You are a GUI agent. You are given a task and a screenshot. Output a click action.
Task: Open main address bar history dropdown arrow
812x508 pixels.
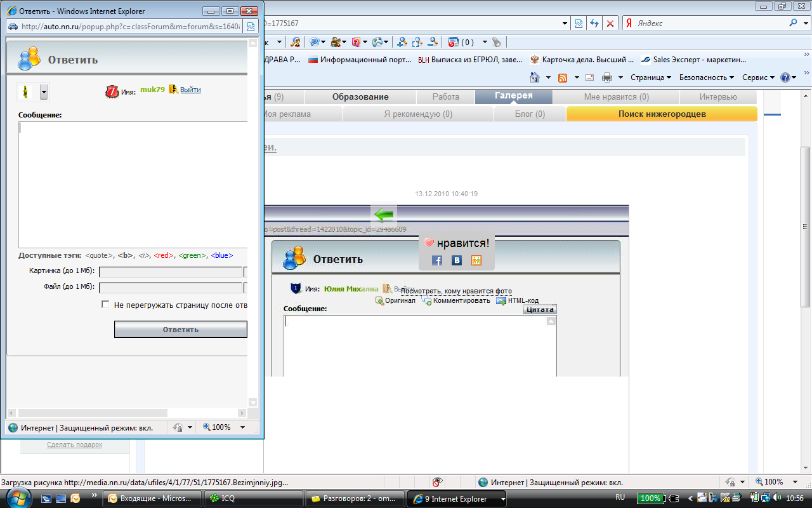tap(565, 23)
